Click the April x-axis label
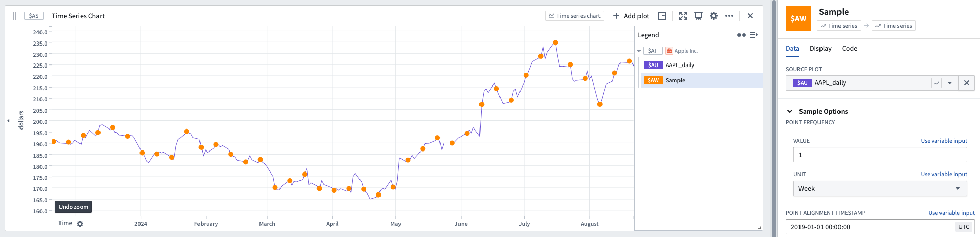This screenshot has width=980, height=237. pos(332,224)
